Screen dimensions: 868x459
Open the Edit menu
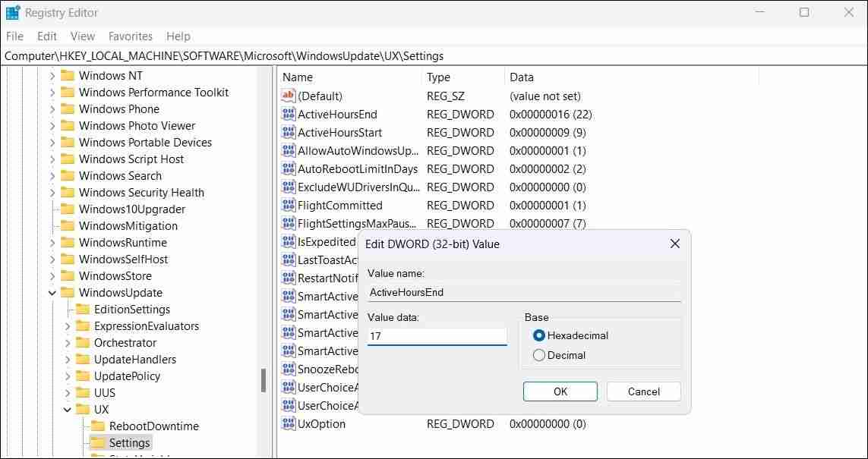(46, 36)
